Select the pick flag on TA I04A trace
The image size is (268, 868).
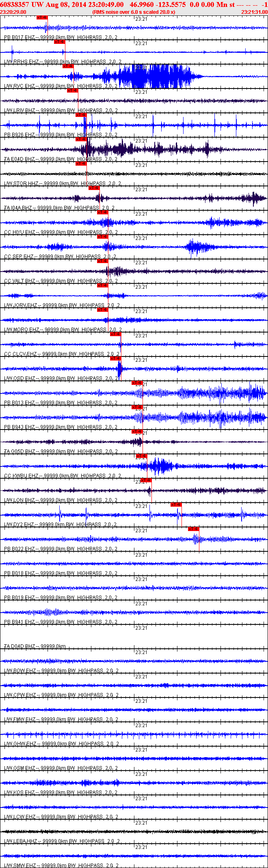(x=94, y=188)
